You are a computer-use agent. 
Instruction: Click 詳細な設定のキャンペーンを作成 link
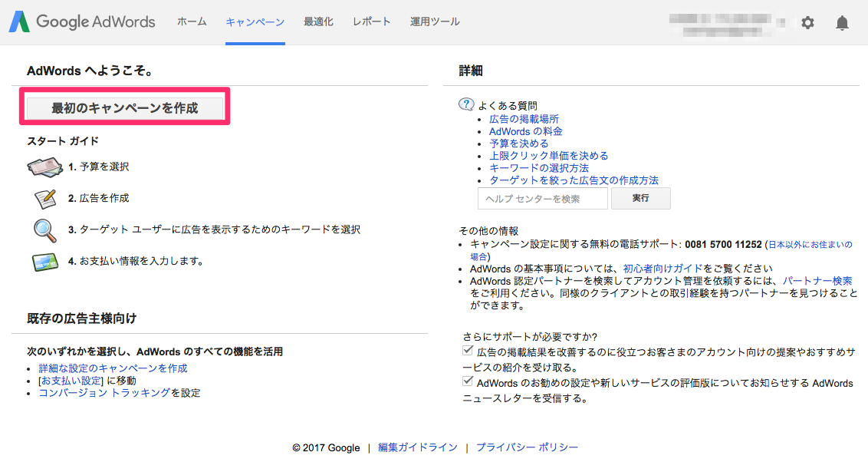pyautogui.click(x=113, y=368)
